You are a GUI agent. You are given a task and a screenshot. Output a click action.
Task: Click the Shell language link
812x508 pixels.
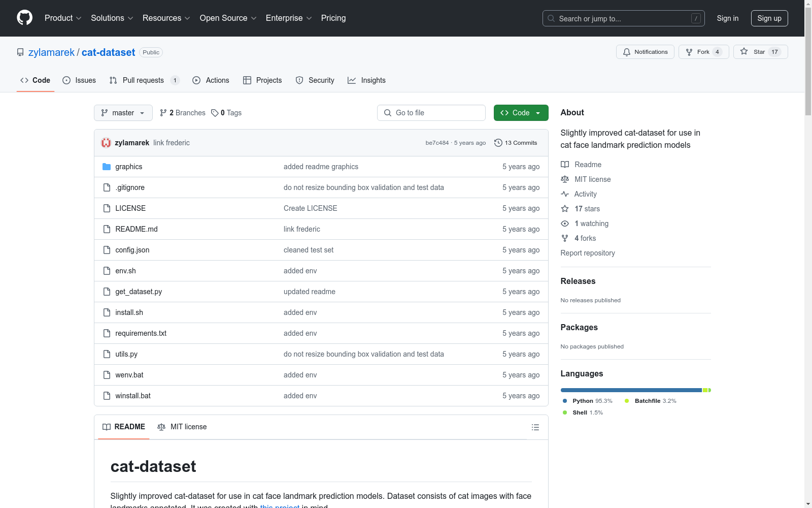click(583, 412)
